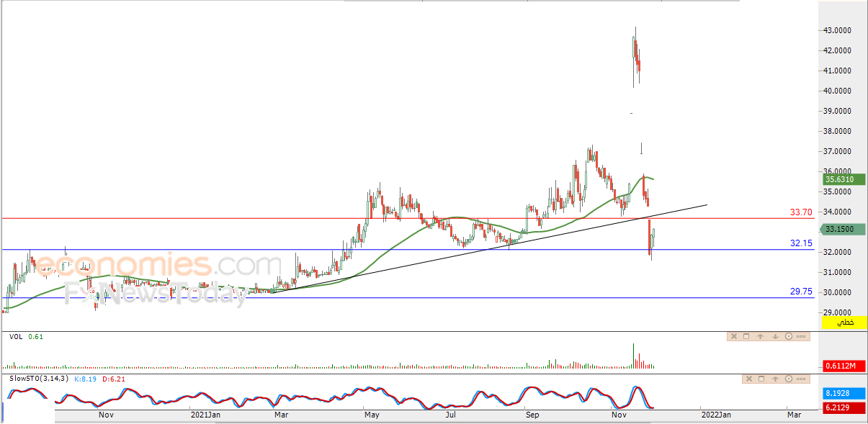
Task: Move the SlowSTO panel up
Action: point(776,379)
